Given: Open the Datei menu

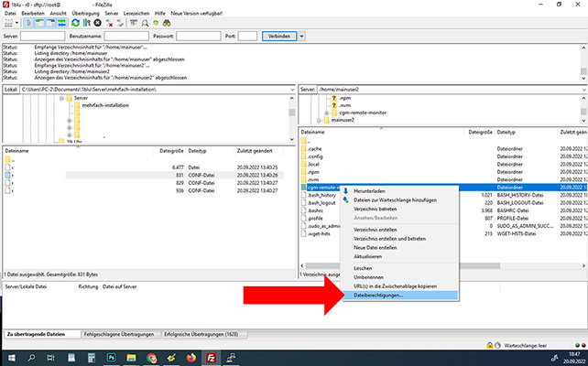Looking at the screenshot, I should point(10,13).
